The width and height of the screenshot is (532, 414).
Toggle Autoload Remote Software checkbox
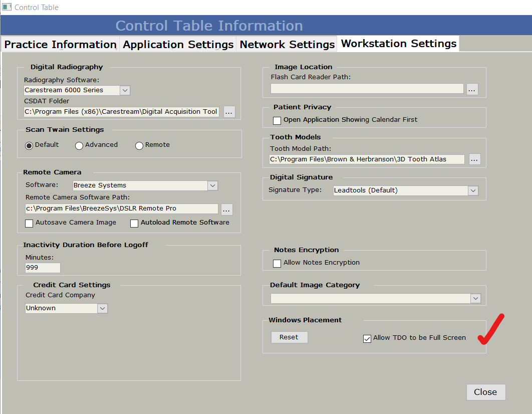tap(134, 223)
